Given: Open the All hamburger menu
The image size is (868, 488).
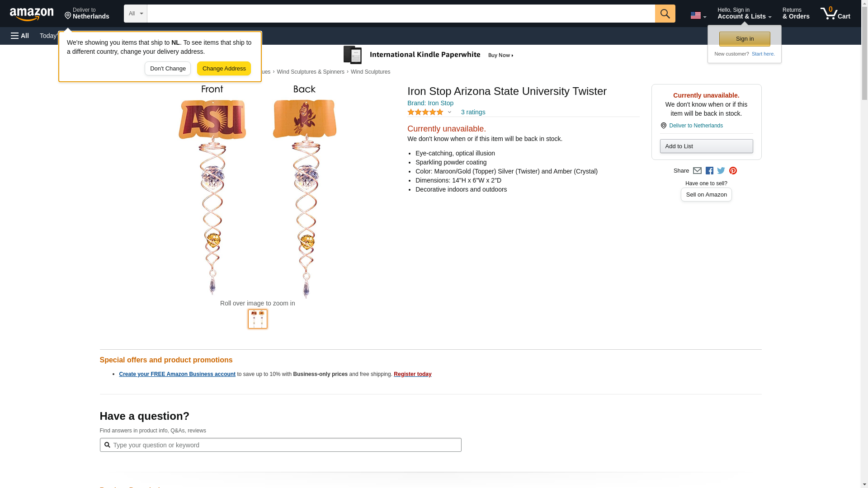Looking at the screenshot, I should coord(20,36).
